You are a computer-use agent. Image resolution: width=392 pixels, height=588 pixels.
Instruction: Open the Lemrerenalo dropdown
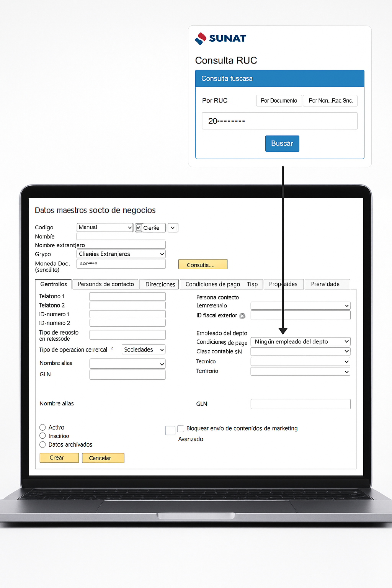pos(301,305)
